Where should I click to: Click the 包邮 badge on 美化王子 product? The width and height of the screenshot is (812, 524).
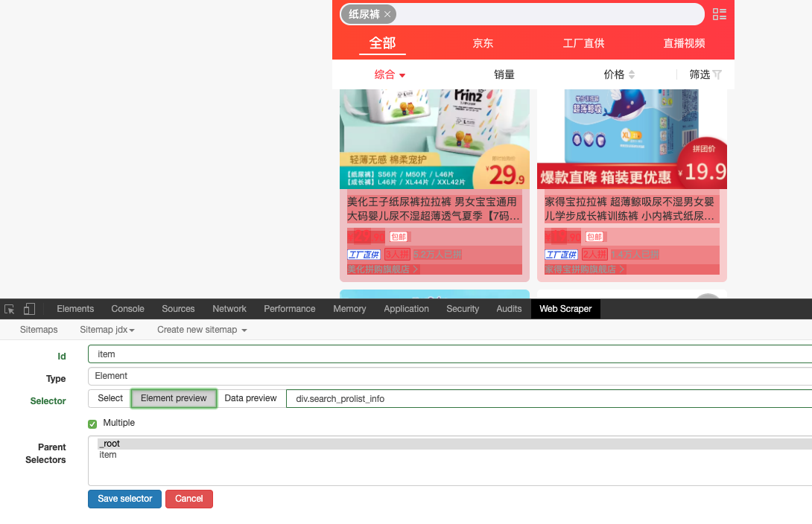[x=399, y=237]
